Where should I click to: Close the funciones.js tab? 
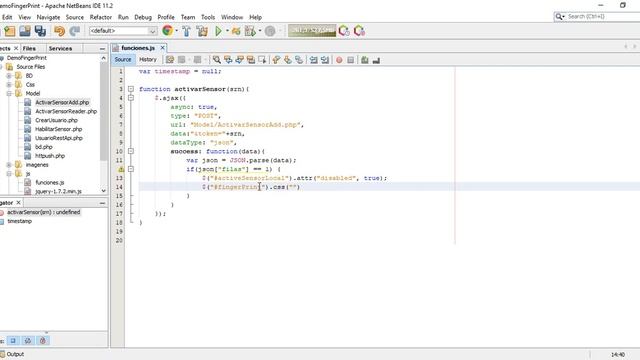162,48
